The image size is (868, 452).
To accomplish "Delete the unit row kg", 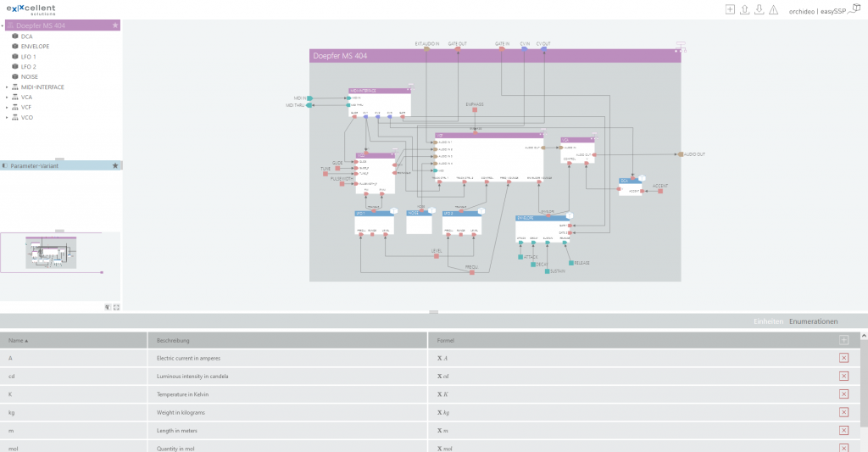I will click(843, 412).
